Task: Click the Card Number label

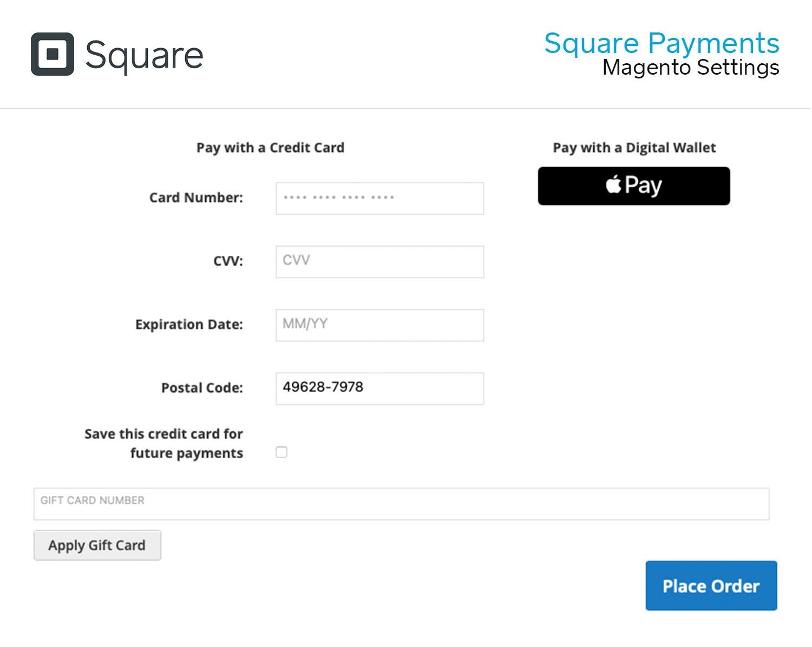Action: [x=197, y=197]
